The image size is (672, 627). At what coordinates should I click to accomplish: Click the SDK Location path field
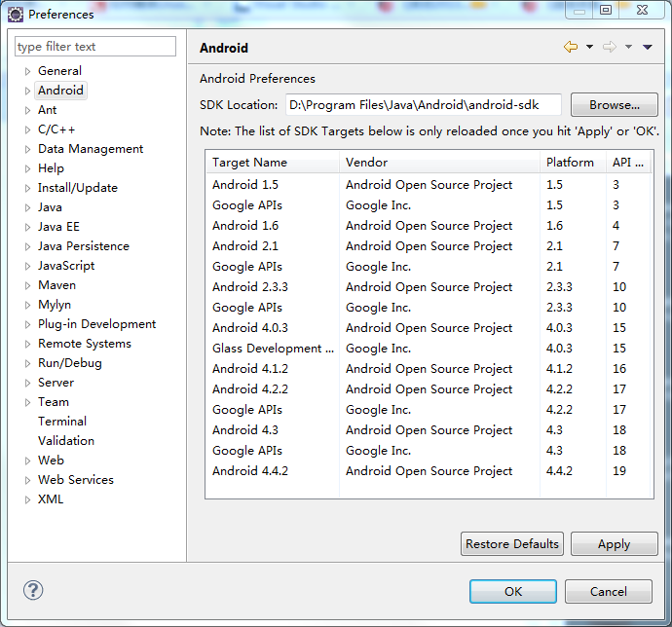pyautogui.click(x=424, y=105)
